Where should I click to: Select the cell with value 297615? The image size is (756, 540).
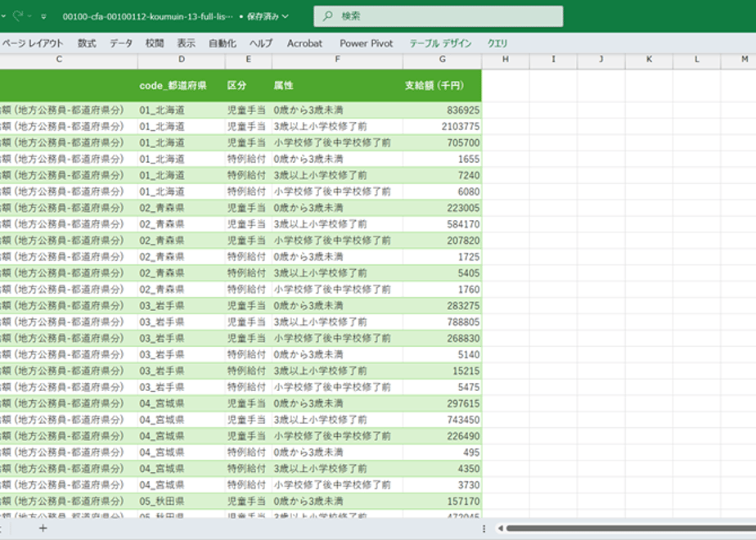442,403
